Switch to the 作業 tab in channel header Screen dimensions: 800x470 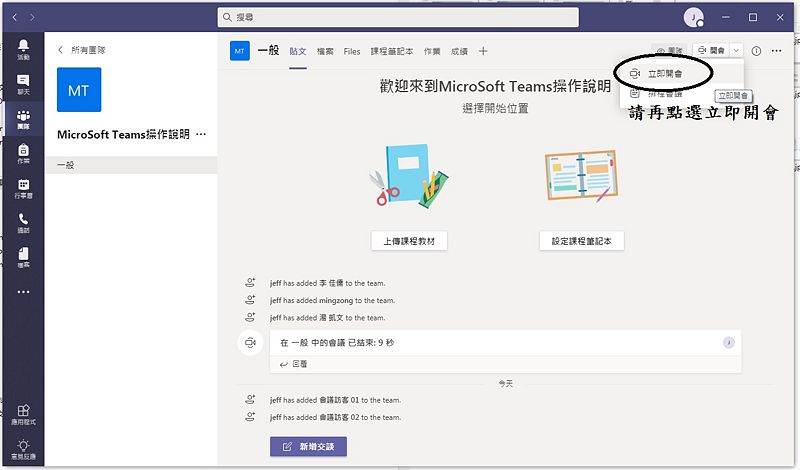[432, 52]
